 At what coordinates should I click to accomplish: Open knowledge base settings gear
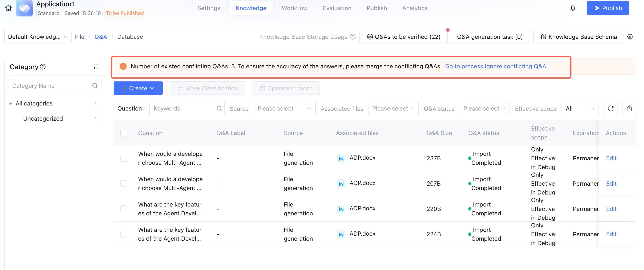click(630, 37)
